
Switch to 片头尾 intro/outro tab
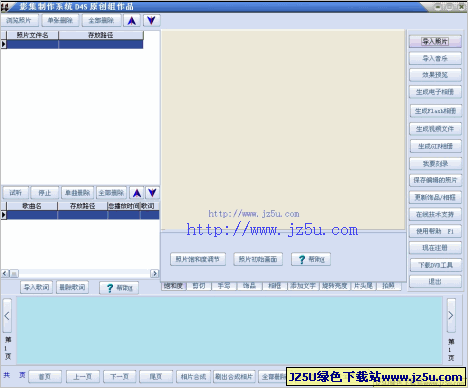point(363,286)
